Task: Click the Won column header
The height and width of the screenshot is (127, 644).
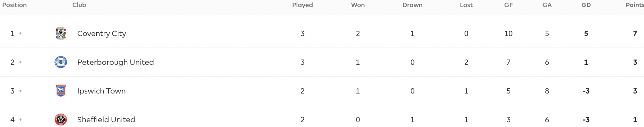Action: point(358,5)
